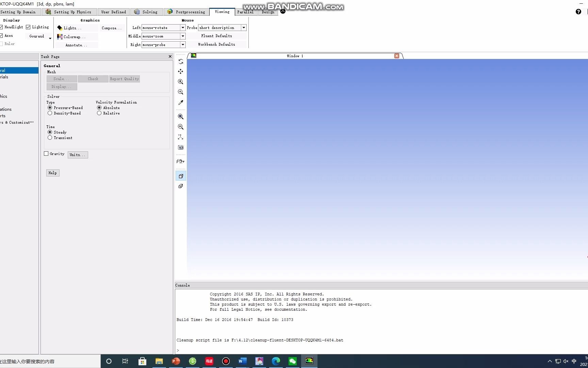The image size is (588, 368).
Task: Open Microsoft Edge from the taskbar
Action: coord(276,361)
